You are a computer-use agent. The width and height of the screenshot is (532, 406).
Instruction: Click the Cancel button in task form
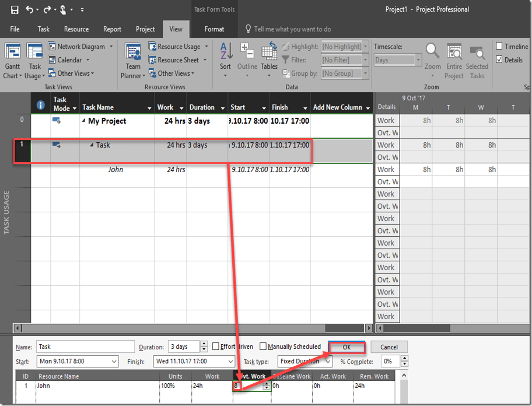click(388, 347)
